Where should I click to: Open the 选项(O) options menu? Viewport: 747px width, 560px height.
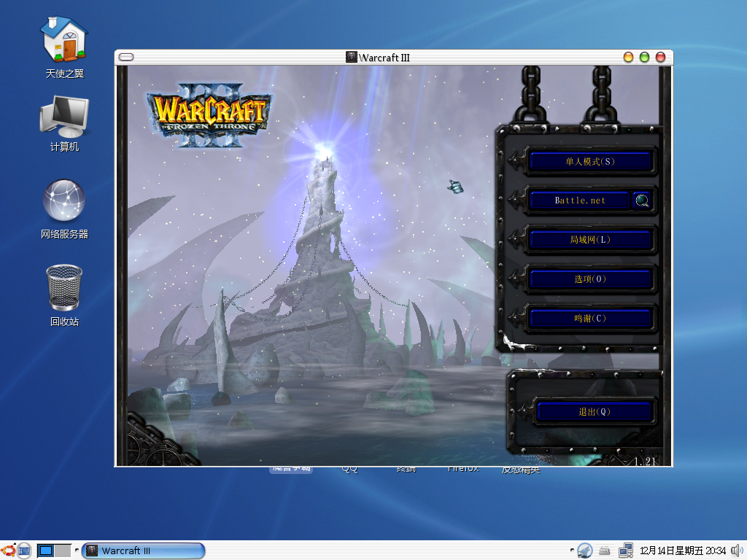click(x=589, y=279)
